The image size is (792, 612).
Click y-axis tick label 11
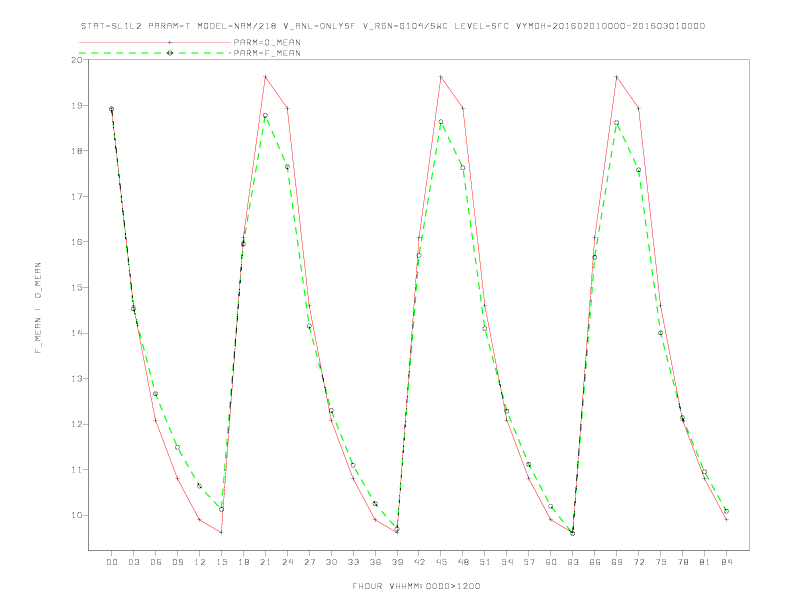tap(77, 470)
